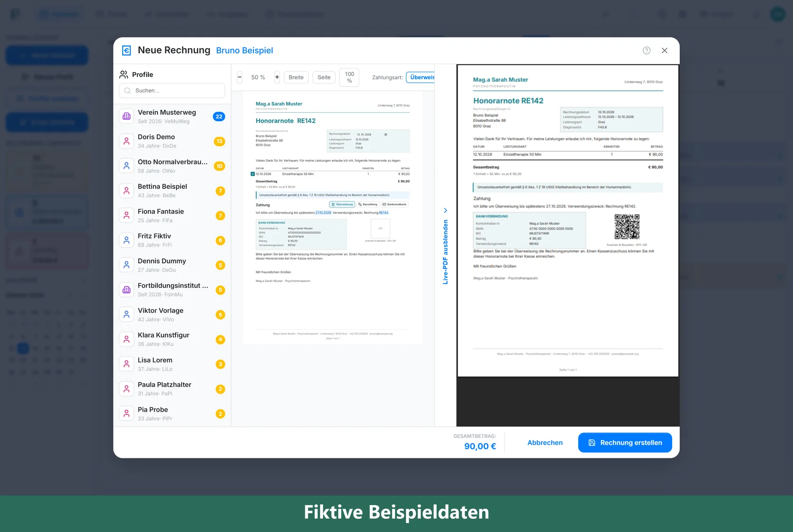The width and height of the screenshot is (793, 532).
Task: Click the zoom in plus button
Action: pyautogui.click(x=277, y=77)
